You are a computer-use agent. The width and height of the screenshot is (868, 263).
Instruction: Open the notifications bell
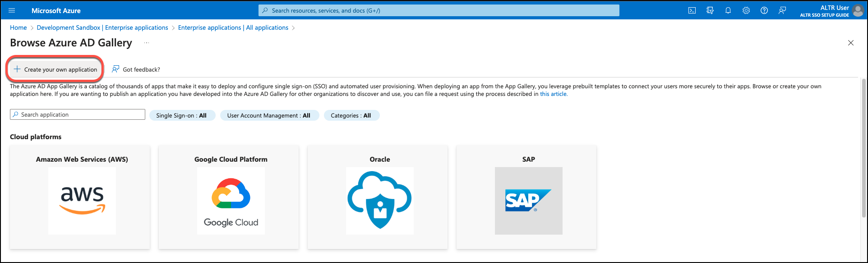(x=728, y=10)
